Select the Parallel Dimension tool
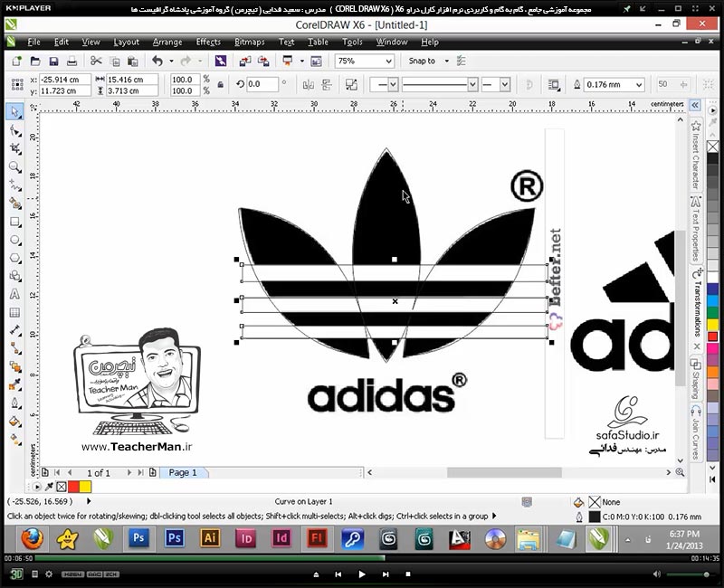 (15, 330)
